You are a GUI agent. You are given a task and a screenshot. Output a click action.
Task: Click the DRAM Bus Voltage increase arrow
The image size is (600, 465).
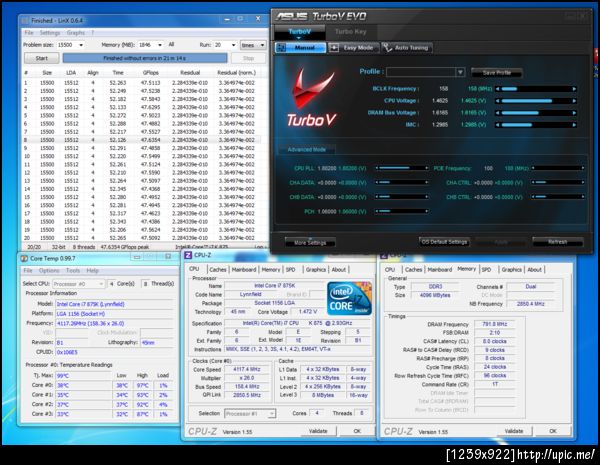pyautogui.click(x=574, y=113)
